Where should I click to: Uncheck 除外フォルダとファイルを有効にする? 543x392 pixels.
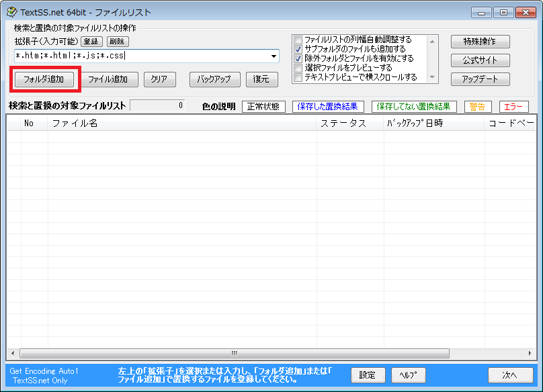(x=298, y=58)
